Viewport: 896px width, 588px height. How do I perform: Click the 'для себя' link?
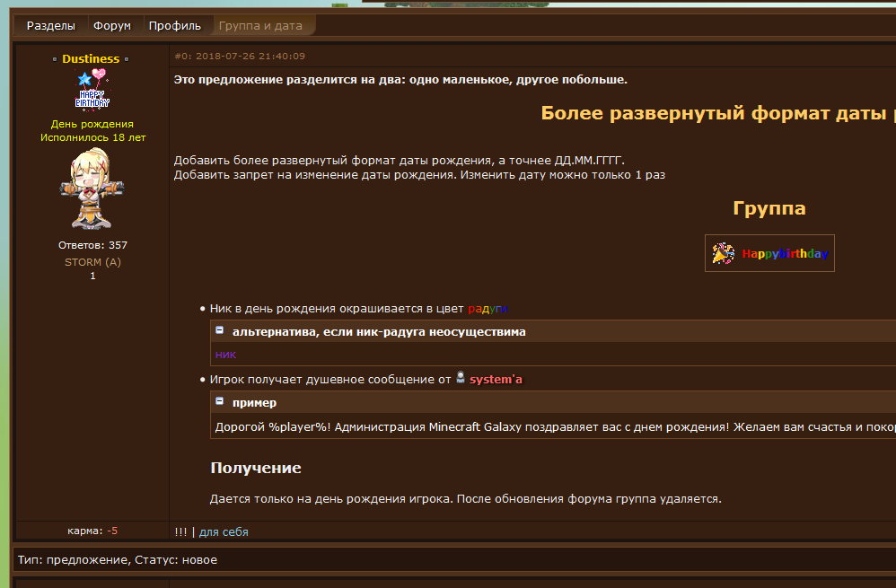(x=224, y=531)
